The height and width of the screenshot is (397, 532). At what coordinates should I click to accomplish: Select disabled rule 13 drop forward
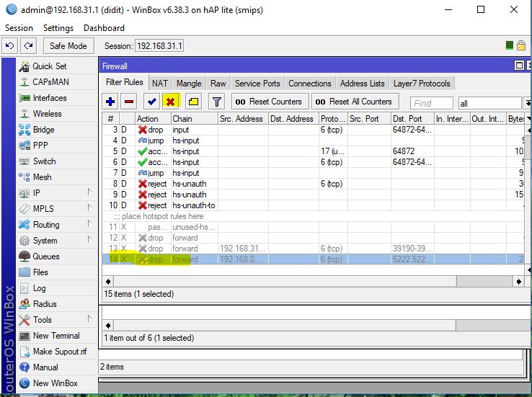pyautogui.click(x=313, y=249)
